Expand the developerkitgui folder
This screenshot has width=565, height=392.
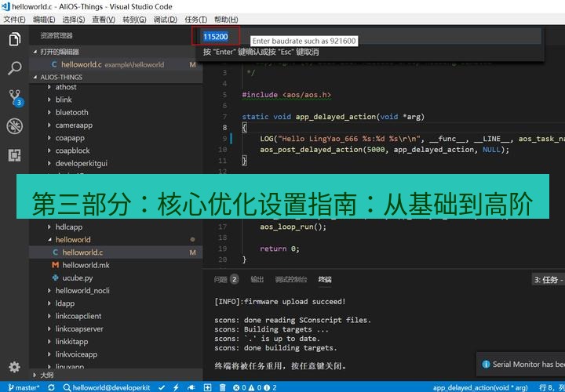[x=81, y=163]
